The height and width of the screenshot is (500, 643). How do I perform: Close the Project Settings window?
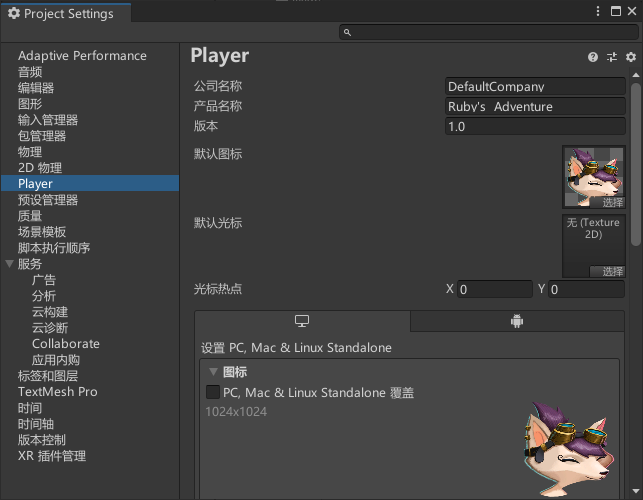tap(632, 11)
